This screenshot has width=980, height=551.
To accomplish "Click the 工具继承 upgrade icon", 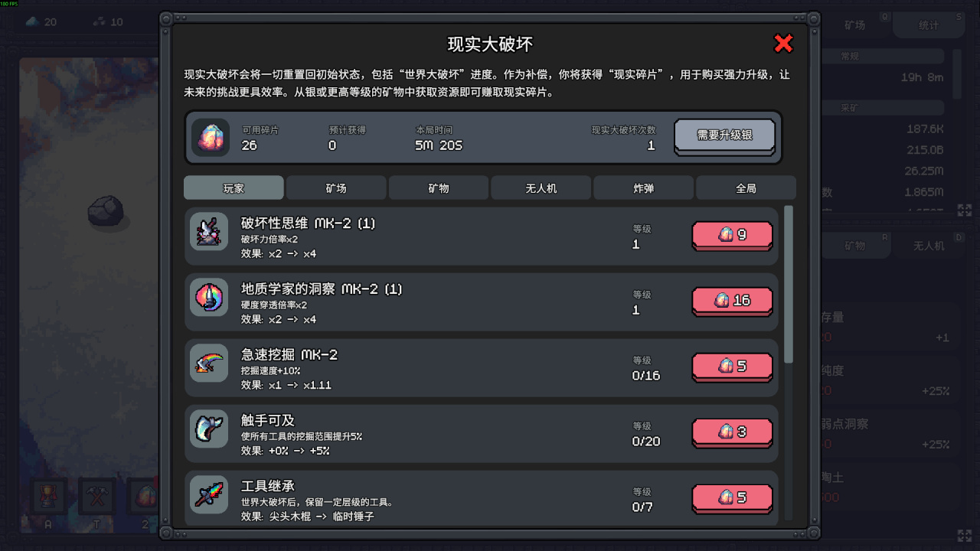I will click(209, 495).
